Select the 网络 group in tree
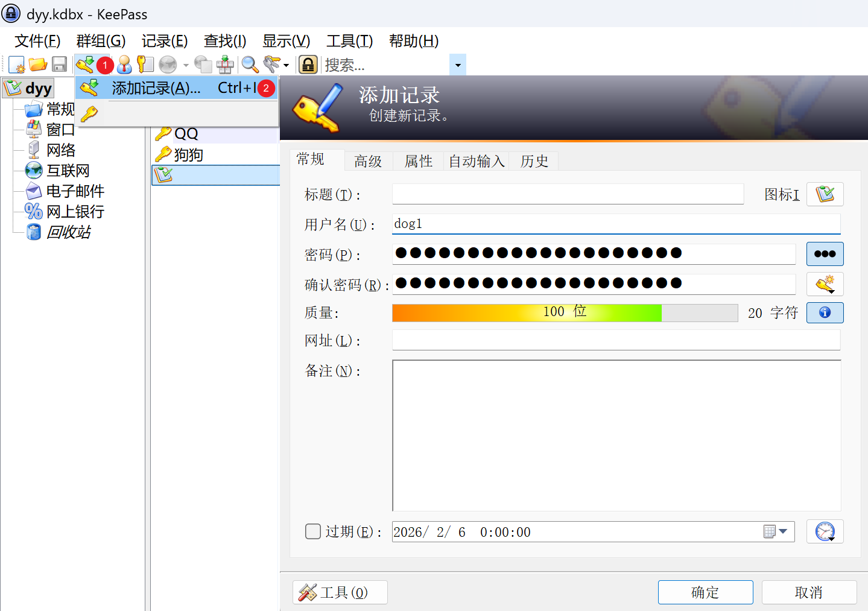The image size is (868, 611). (x=51, y=150)
